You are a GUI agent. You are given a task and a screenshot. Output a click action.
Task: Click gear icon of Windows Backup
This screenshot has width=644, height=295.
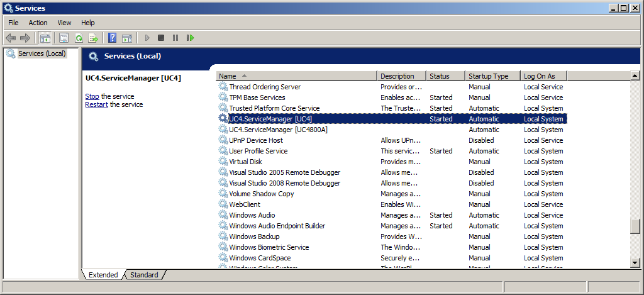[223, 237]
